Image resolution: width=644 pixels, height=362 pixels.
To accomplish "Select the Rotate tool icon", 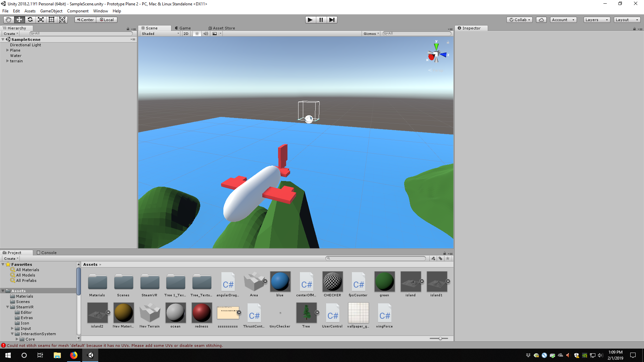I will click(30, 20).
